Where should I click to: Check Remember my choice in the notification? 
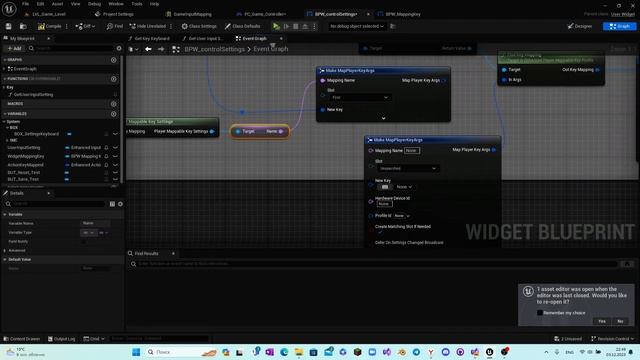tap(540, 313)
